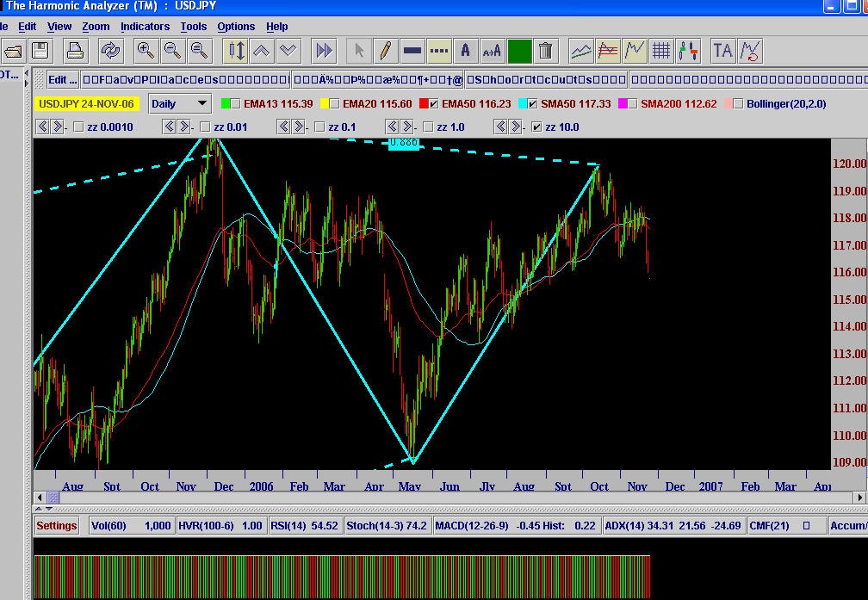The image size is (868, 600).
Task: Click left stepper beside zz 0.0010
Action: coord(42,127)
